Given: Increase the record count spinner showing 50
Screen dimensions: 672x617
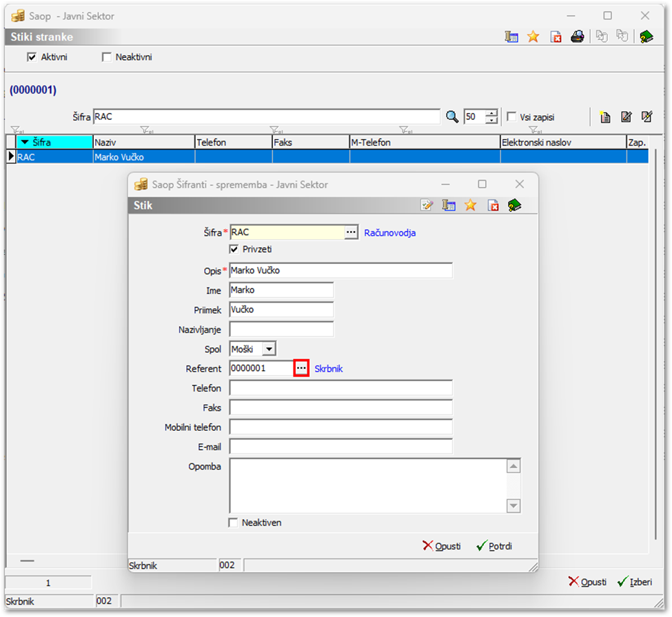Looking at the screenshot, I should [x=491, y=113].
